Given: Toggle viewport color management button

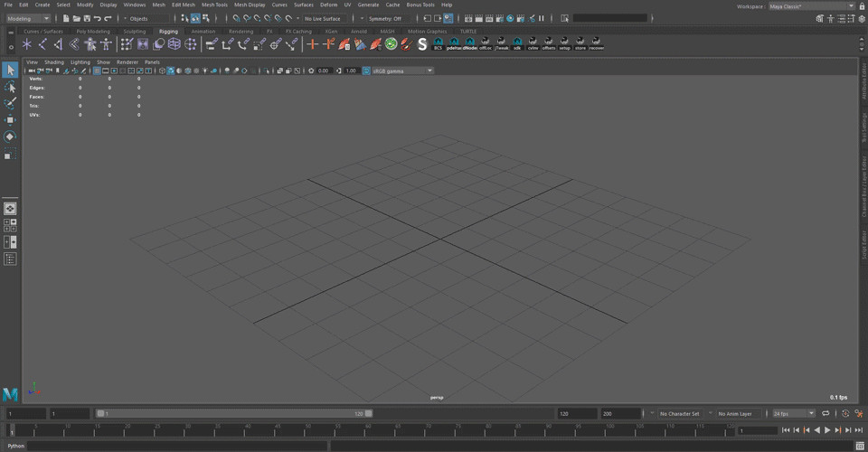Looking at the screenshot, I should [366, 71].
